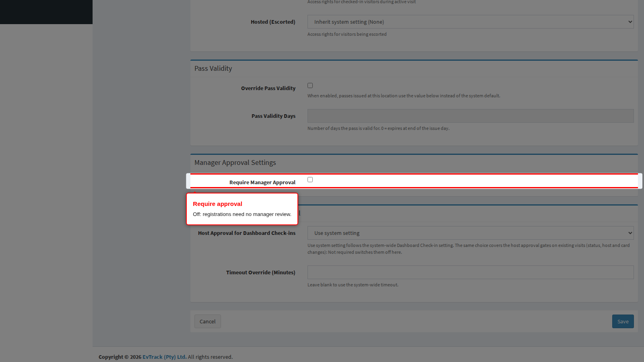The height and width of the screenshot is (362, 644).
Task: Open the EvTrack (Pty) Ltd. footer link
Action: point(164,357)
